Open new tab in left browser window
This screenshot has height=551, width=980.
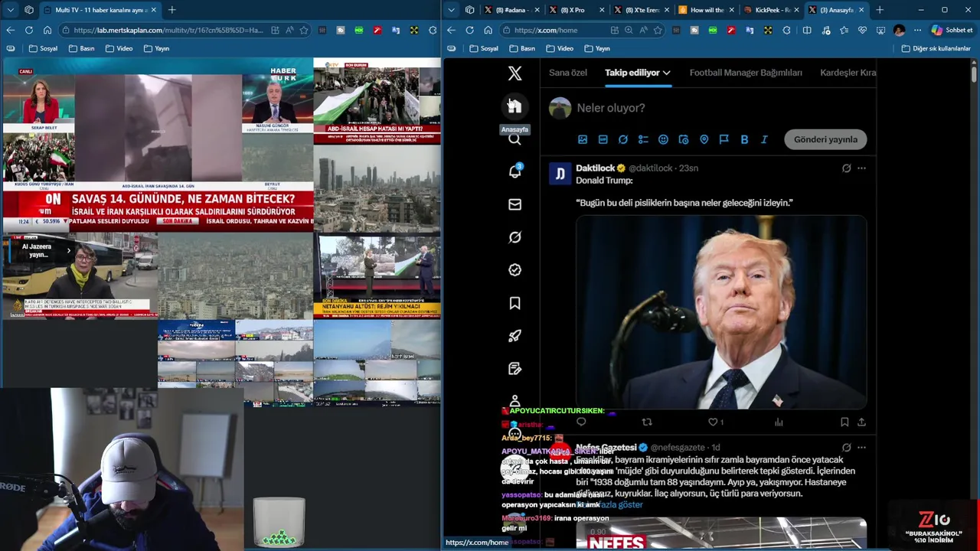click(x=171, y=10)
